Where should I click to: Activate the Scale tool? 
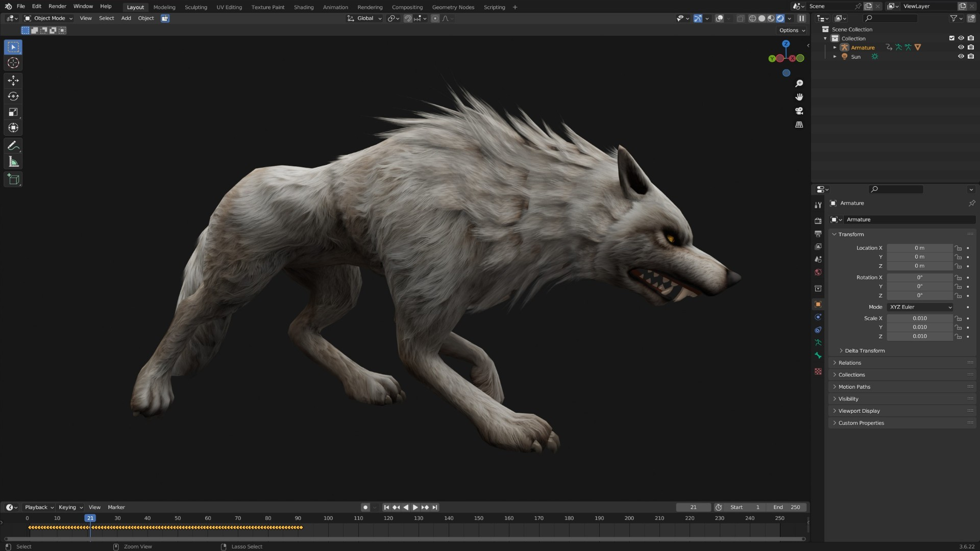tap(13, 112)
